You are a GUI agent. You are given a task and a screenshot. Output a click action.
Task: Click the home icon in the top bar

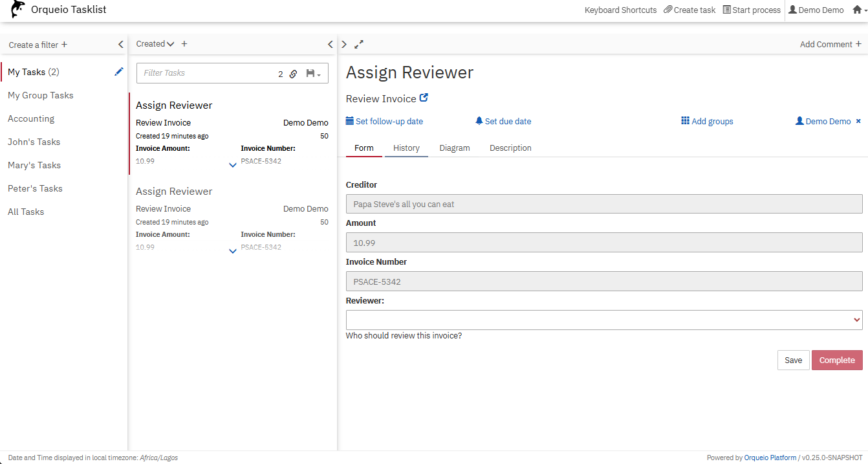(857, 10)
